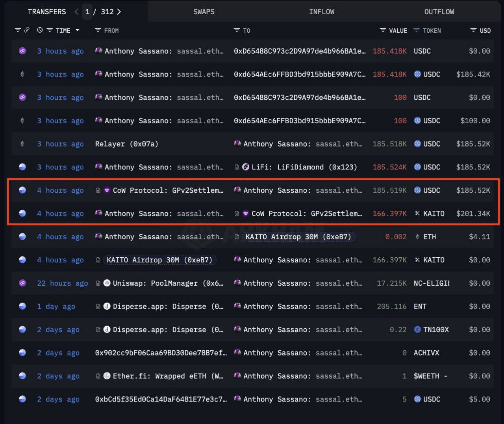Open address 0xbCd5f35Ed0Ca14DaF6481E77e3c7

coord(161,400)
